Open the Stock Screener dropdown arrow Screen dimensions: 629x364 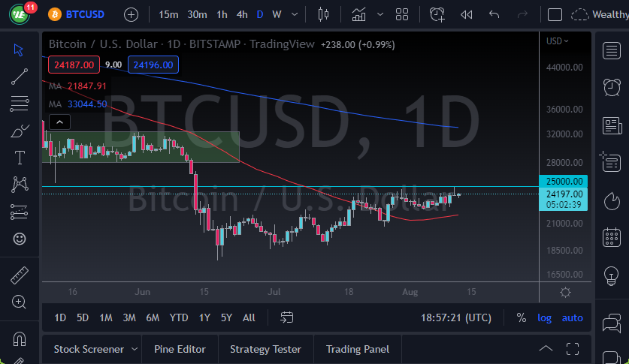(135, 349)
